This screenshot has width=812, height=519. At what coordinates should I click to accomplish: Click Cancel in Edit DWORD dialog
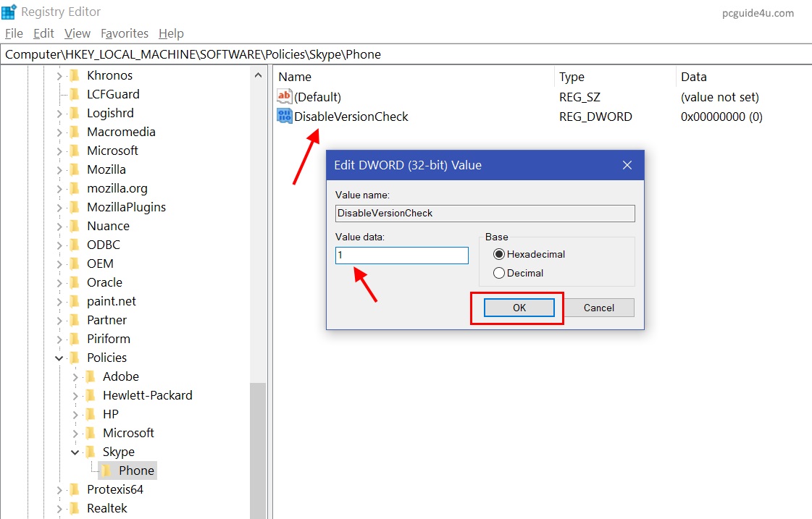point(598,308)
